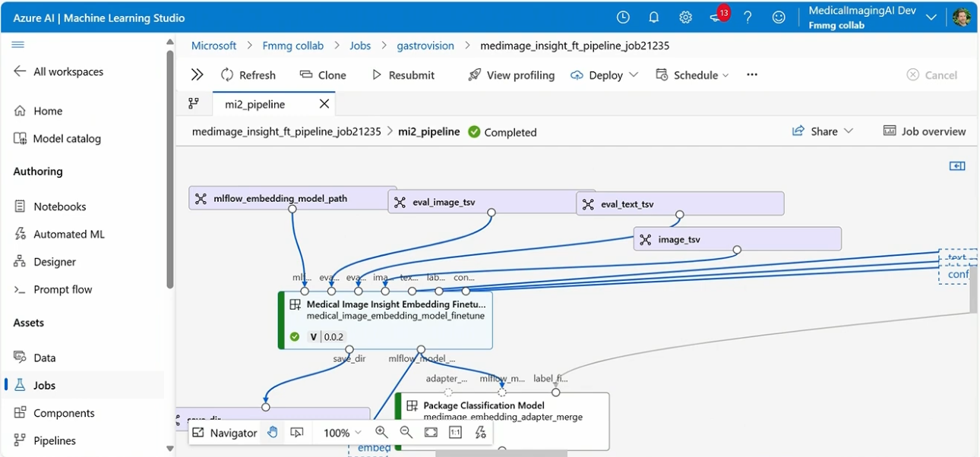The width and height of the screenshot is (980, 457).
Task: Select the mi2_pipeline tab
Action: tap(255, 104)
